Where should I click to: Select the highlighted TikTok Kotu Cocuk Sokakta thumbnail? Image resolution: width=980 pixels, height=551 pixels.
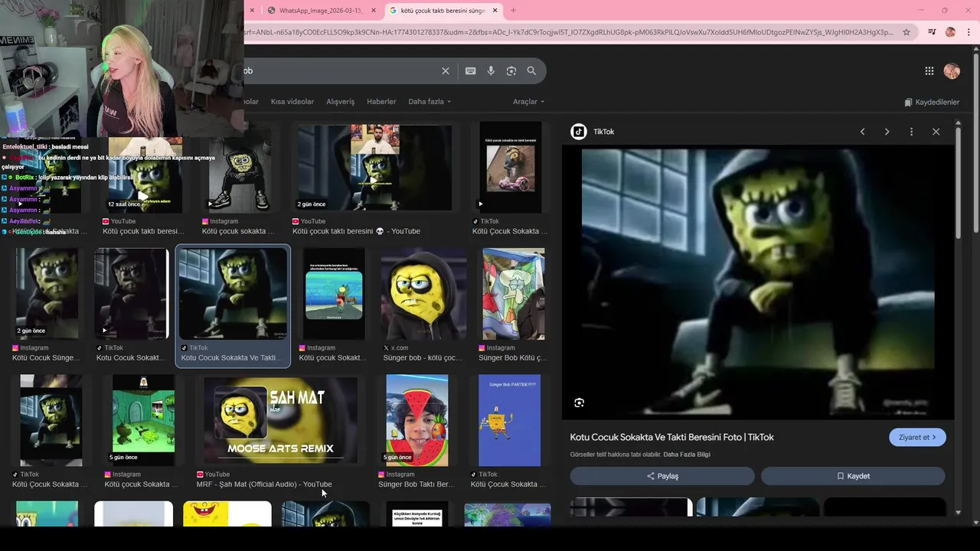pyautogui.click(x=233, y=294)
